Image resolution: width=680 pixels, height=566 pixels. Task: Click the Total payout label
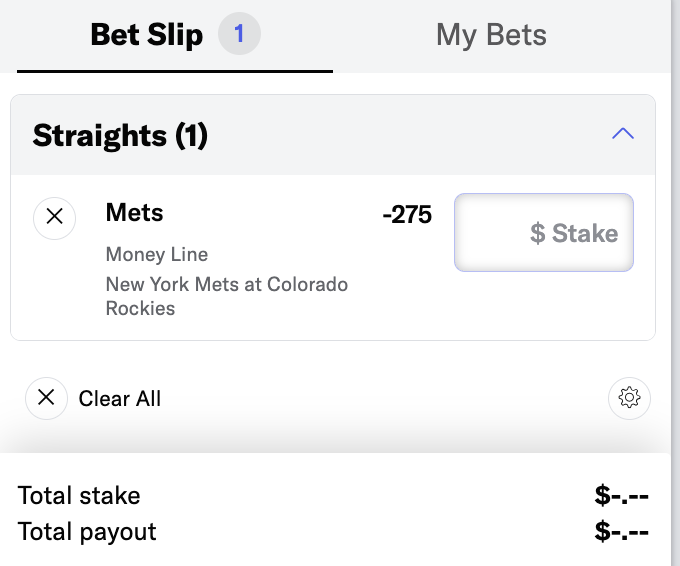[87, 531]
